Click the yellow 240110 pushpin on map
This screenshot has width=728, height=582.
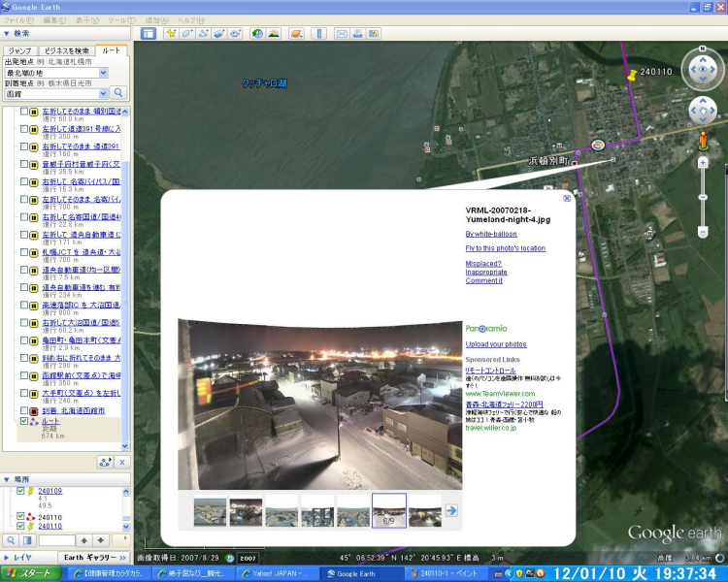pyautogui.click(x=632, y=76)
